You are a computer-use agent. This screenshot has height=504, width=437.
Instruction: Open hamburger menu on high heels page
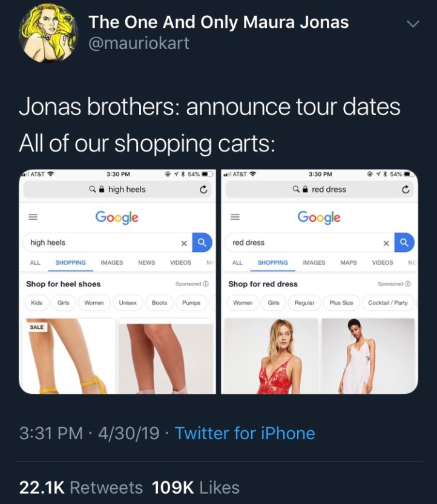(34, 217)
